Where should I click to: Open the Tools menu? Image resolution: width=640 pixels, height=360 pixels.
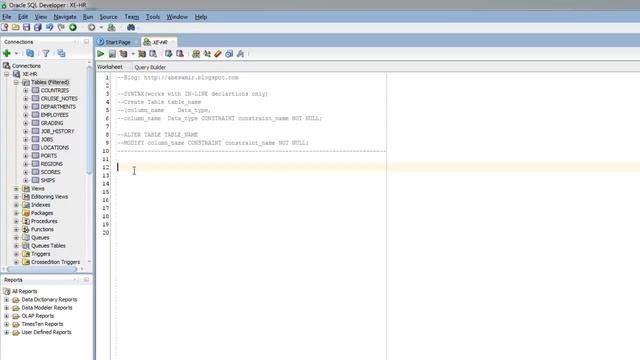pos(153,17)
